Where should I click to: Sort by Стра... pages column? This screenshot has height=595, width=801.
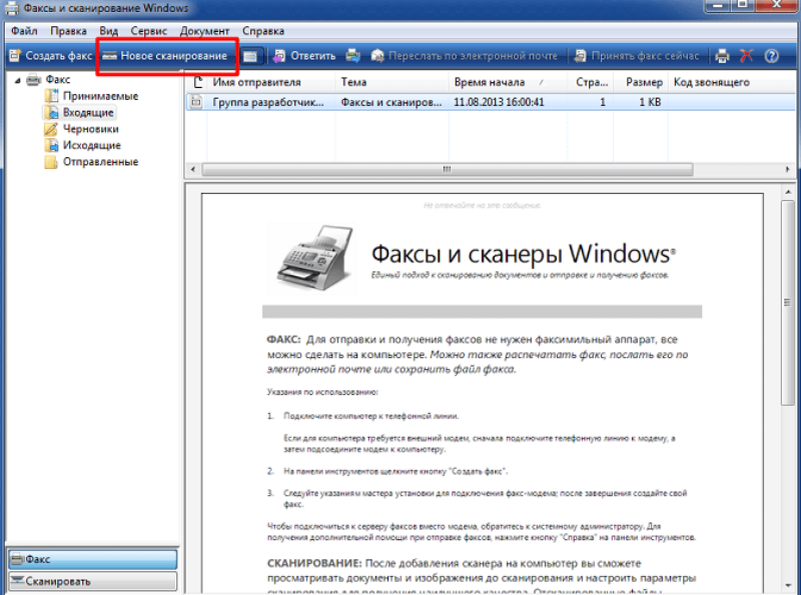tap(590, 82)
